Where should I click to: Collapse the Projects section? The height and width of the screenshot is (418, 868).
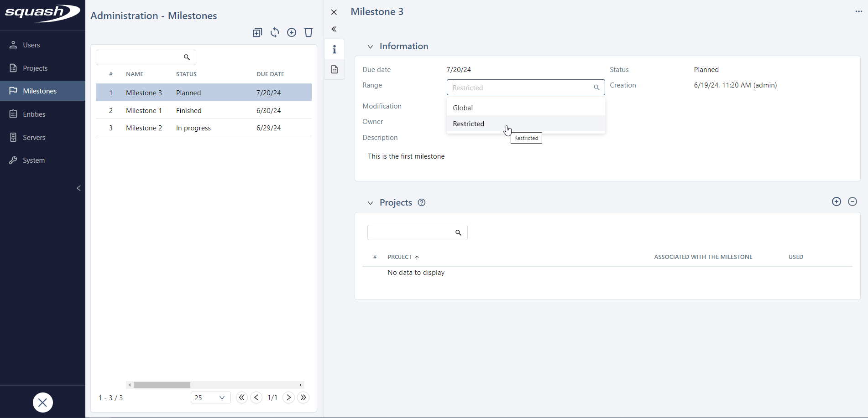coord(370,203)
